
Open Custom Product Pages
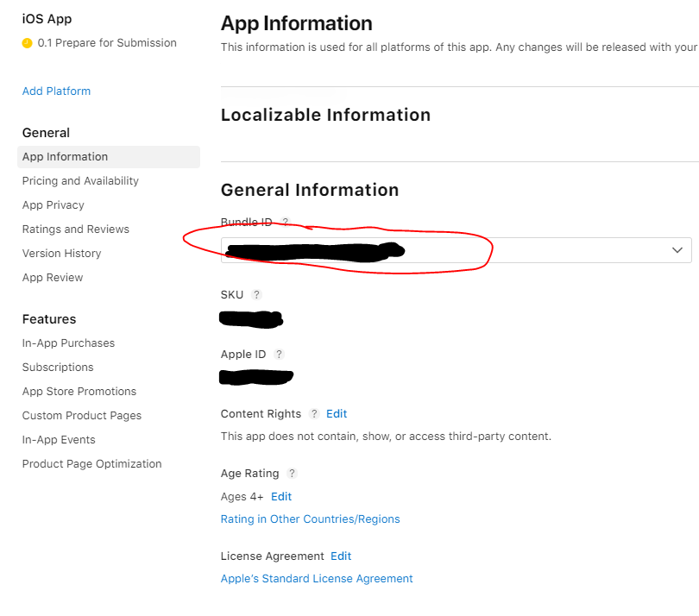click(x=82, y=416)
